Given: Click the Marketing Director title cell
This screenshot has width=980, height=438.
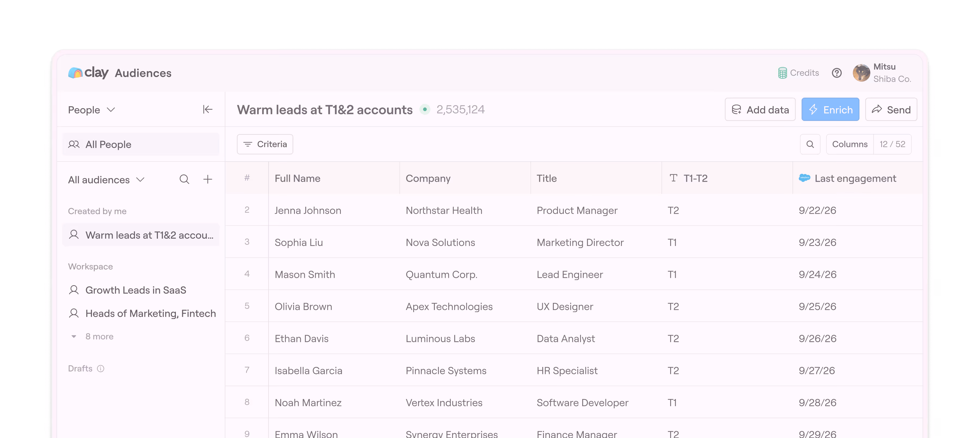Looking at the screenshot, I should pyautogui.click(x=596, y=242).
